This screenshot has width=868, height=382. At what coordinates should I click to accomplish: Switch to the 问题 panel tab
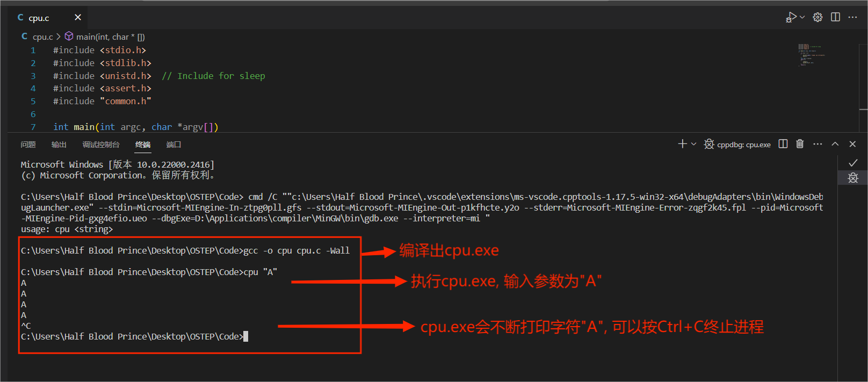pyautogui.click(x=28, y=145)
